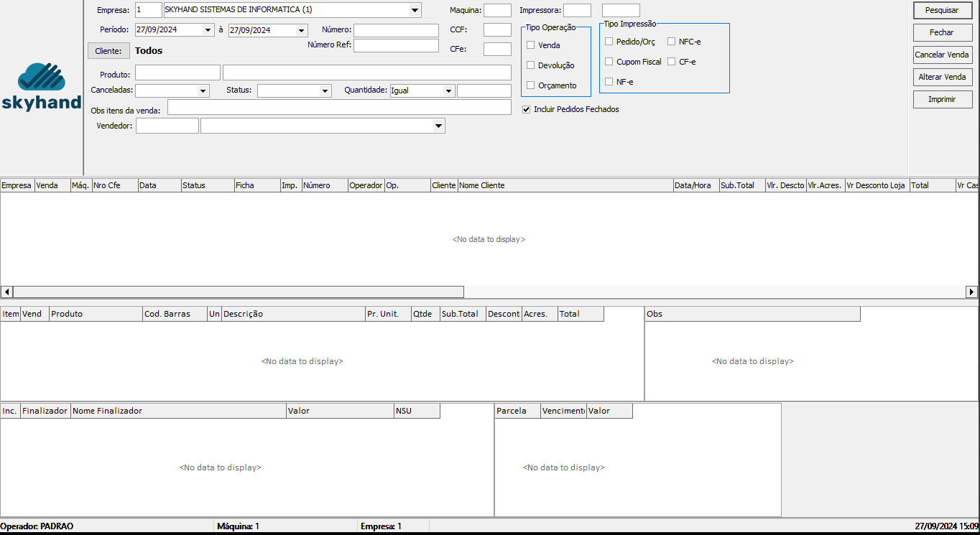Viewport: 980px width, 535px height.
Task: Enable the Venda operation checkbox
Action: pos(531,45)
